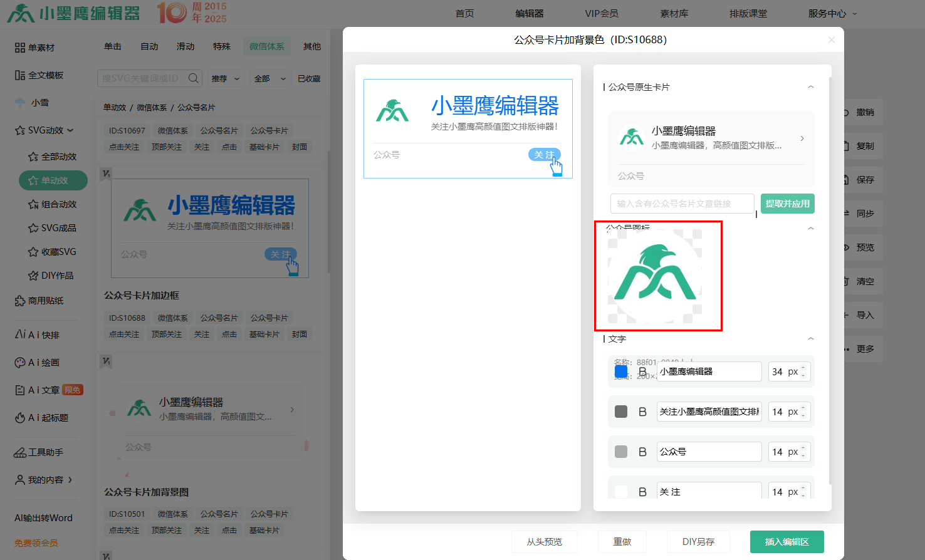Open 工具助手 in the sidebar
The image size is (925, 560).
39,452
